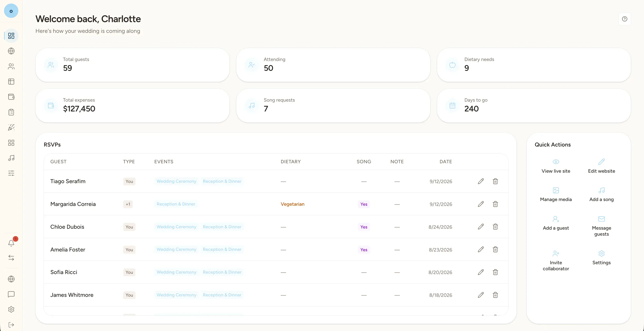Image resolution: width=644 pixels, height=331 pixels.
Task: Open the guests people icon in sidebar
Action: [x=11, y=66]
